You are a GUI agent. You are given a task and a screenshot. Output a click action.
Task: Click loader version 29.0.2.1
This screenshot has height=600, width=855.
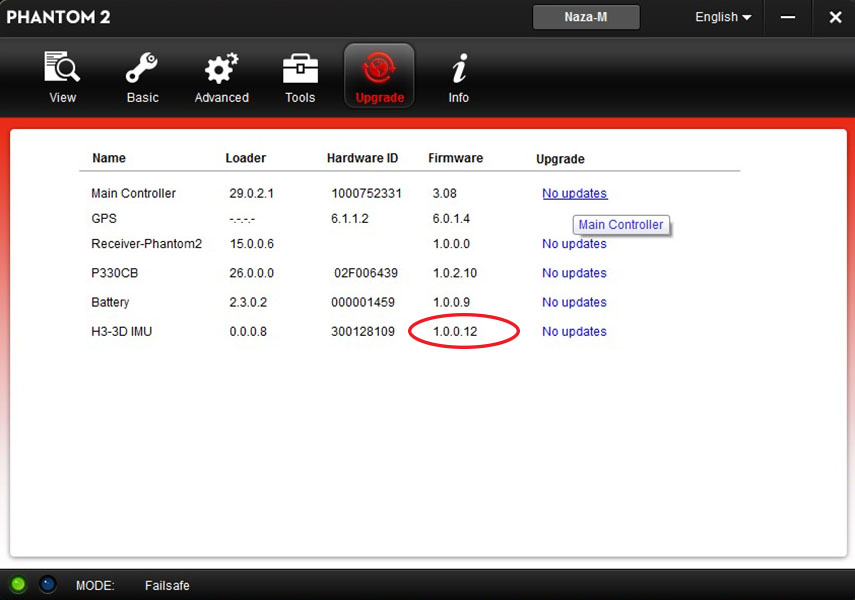tap(251, 193)
